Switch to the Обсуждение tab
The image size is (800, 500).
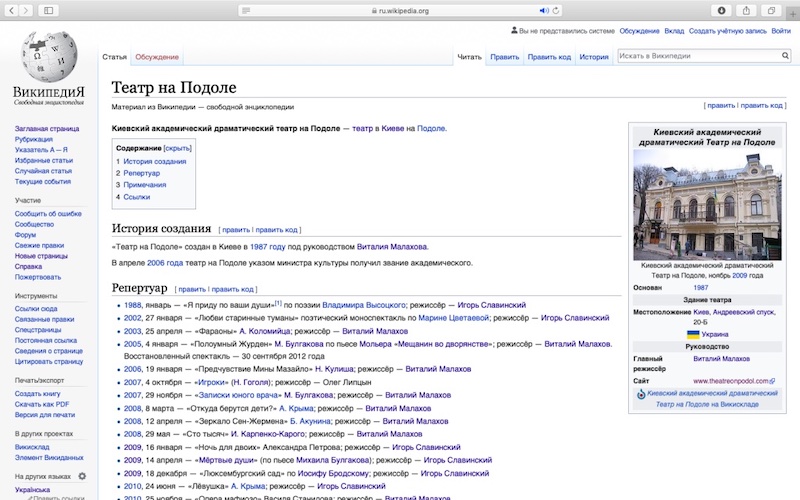(x=157, y=57)
